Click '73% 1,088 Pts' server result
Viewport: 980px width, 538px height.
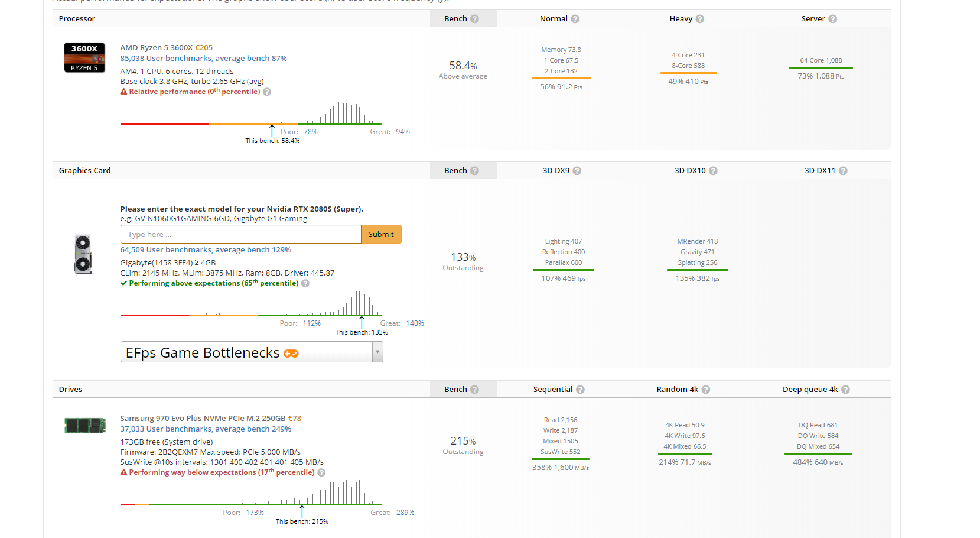821,76
